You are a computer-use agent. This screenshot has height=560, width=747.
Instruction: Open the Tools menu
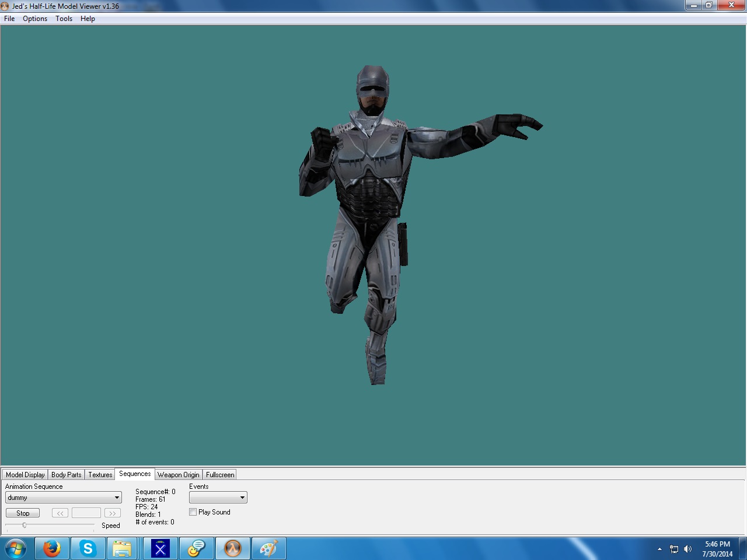coord(64,19)
